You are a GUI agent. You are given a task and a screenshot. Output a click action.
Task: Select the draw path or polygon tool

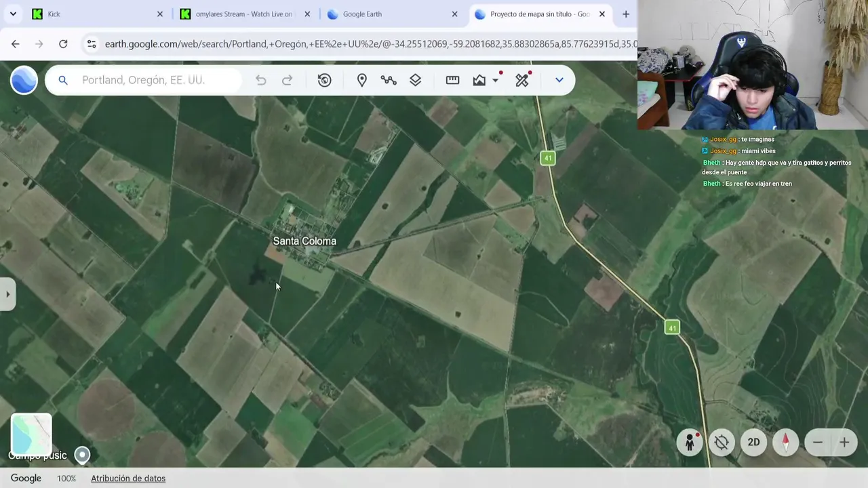pyautogui.click(x=389, y=80)
